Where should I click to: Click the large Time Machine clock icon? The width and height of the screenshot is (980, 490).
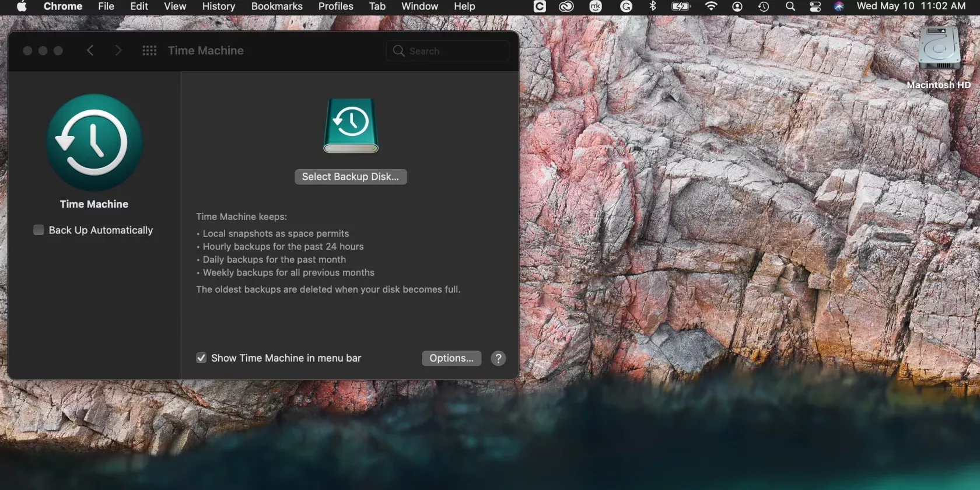[x=94, y=142]
